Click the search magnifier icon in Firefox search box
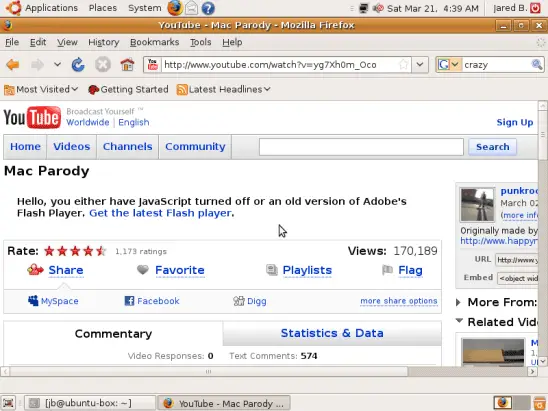 537,64
